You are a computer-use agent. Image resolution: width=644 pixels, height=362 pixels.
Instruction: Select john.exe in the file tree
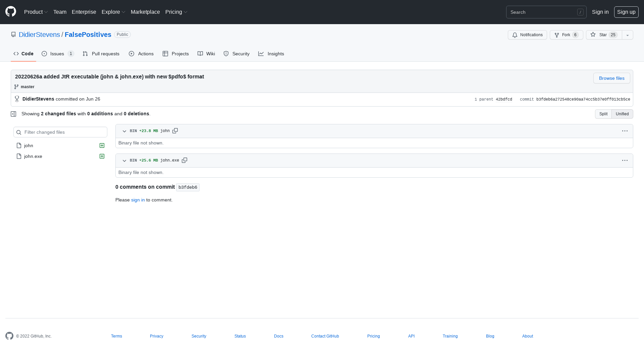point(60,156)
